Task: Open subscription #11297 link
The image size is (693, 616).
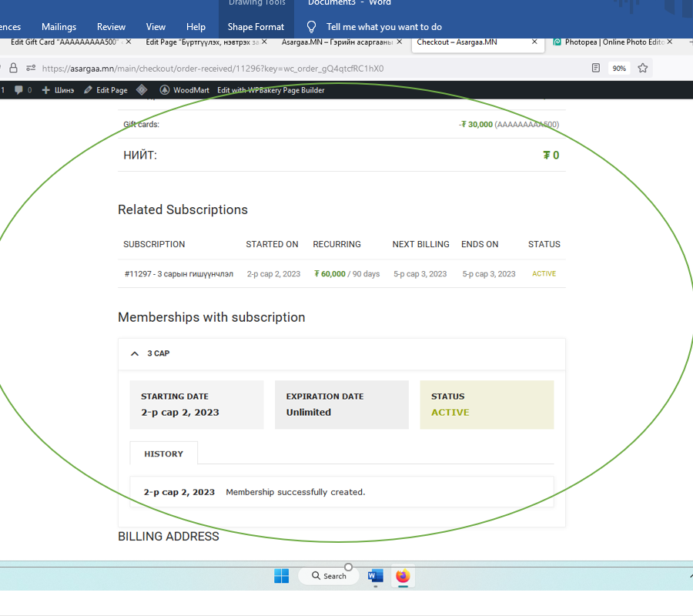Action: tap(179, 274)
